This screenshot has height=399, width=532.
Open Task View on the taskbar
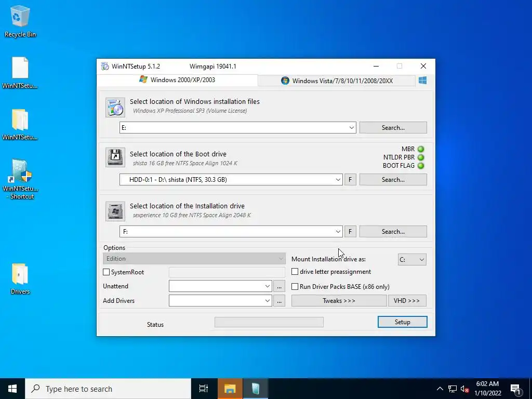pos(204,389)
